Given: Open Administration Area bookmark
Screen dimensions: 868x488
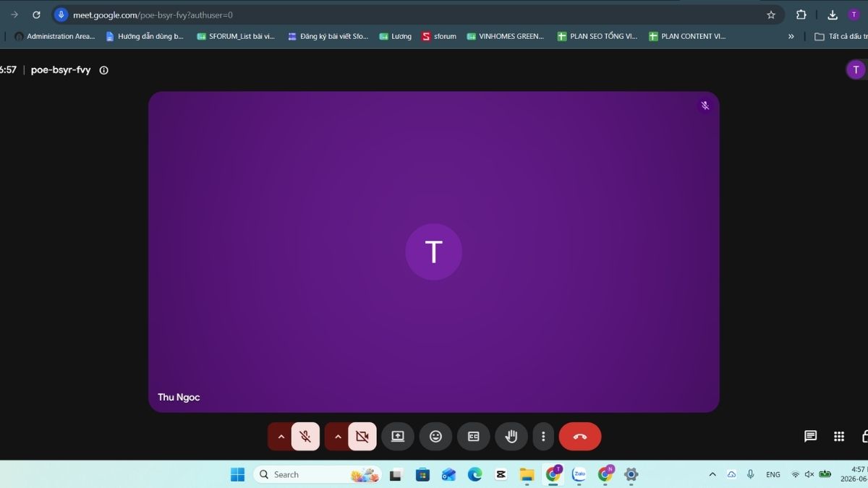Looking at the screenshot, I should pyautogui.click(x=55, y=36).
